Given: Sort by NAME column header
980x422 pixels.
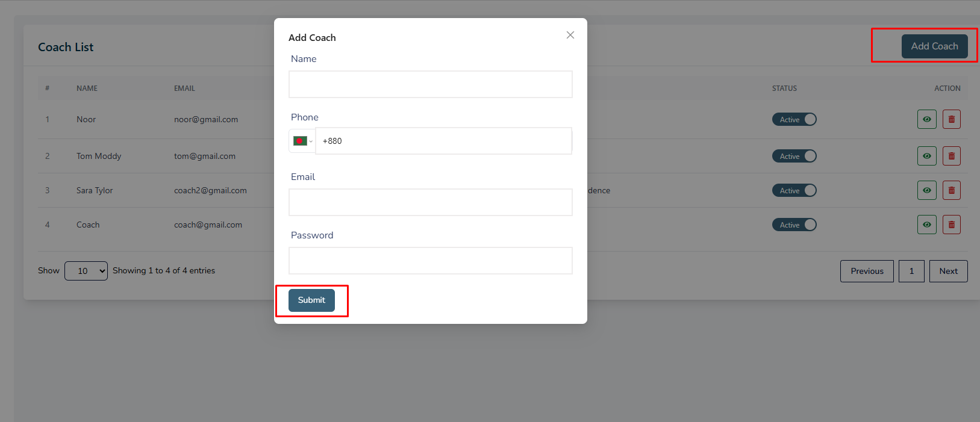Looking at the screenshot, I should click(87, 88).
